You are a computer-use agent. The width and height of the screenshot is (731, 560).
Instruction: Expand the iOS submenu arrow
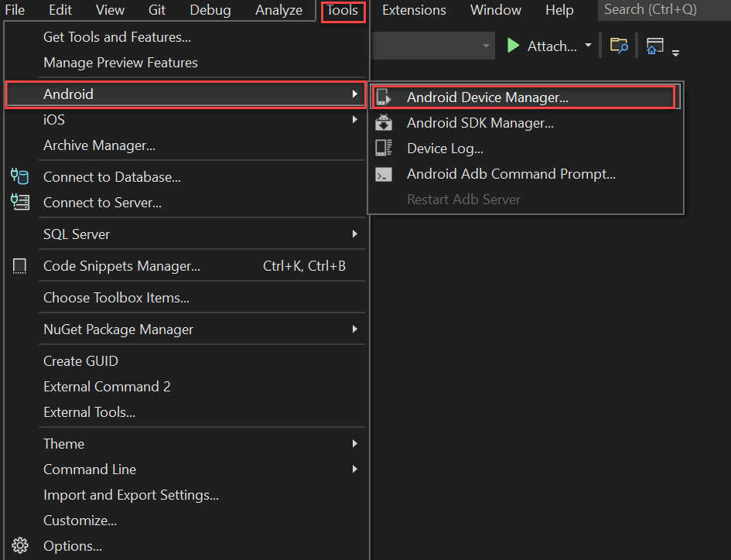pos(355,119)
